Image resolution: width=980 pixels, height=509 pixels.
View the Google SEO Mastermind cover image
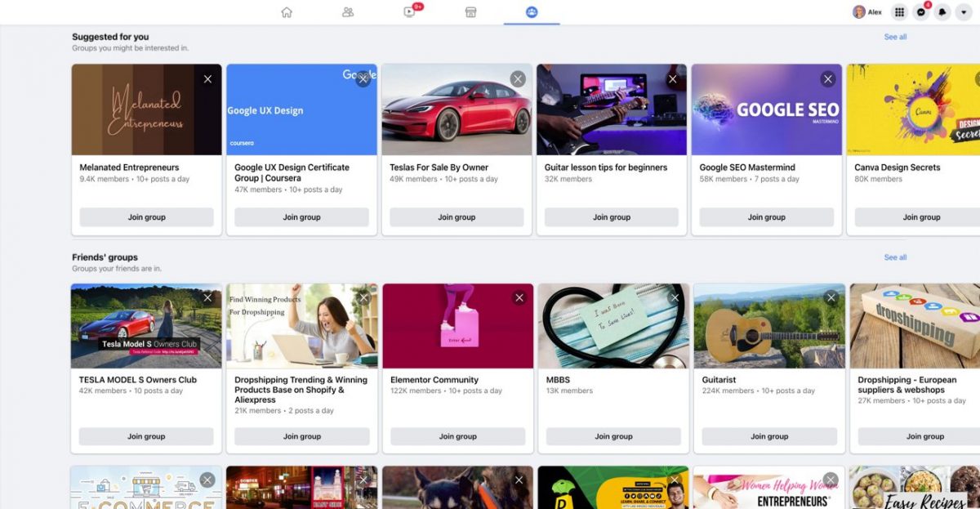[767, 109]
